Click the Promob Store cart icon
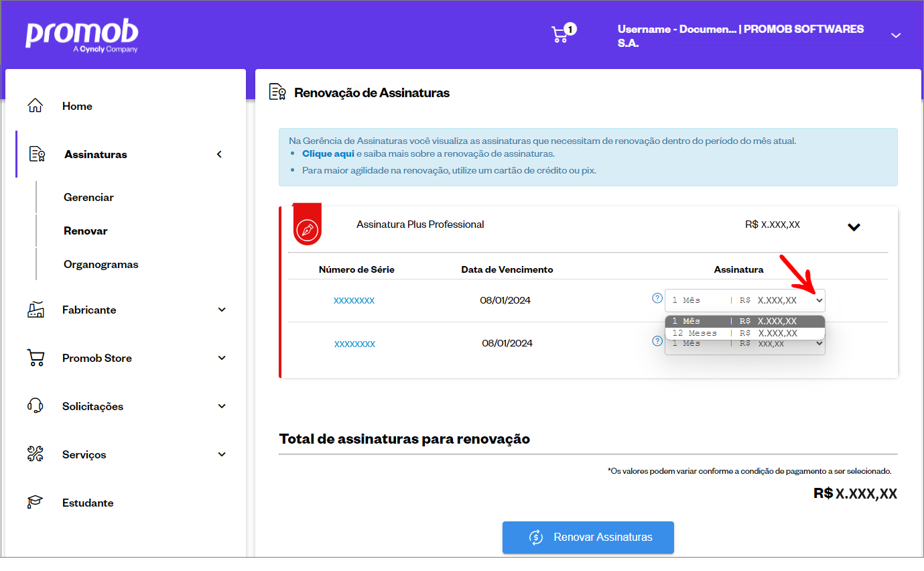 pyautogui.click(x=36, y=358)
